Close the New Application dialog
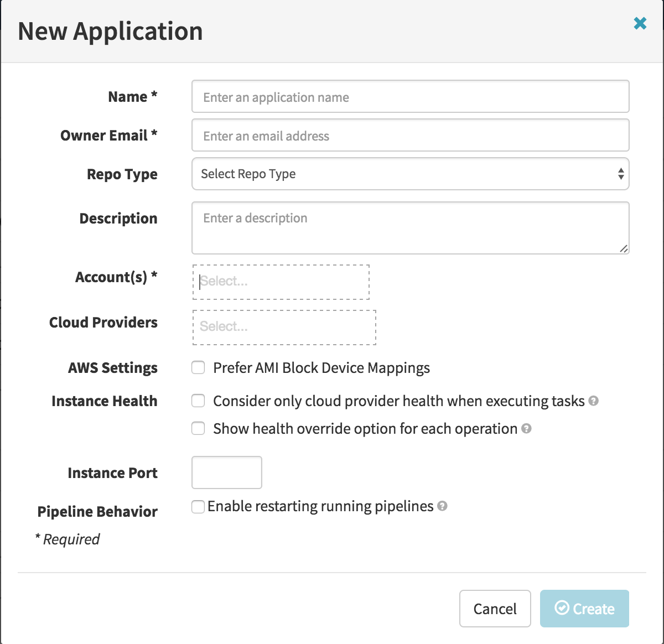Viewport: 664px width, 644px height. coord(640,23)
